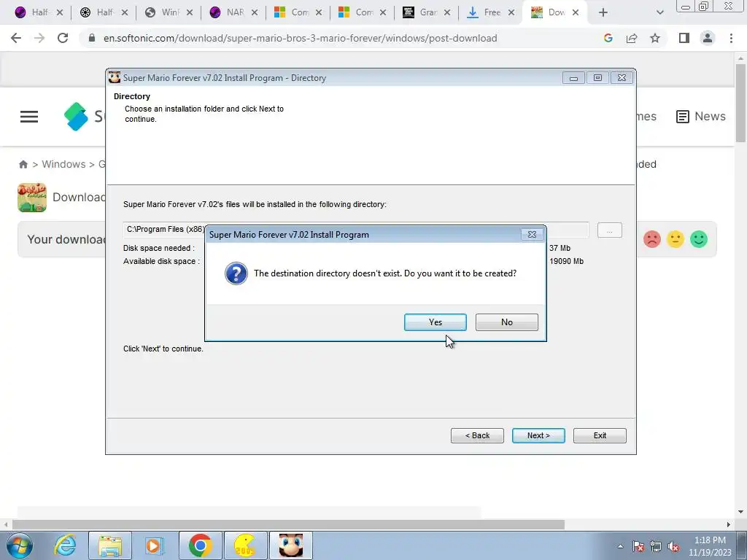Open Pac-Man taskbar icon

(245, 545)
